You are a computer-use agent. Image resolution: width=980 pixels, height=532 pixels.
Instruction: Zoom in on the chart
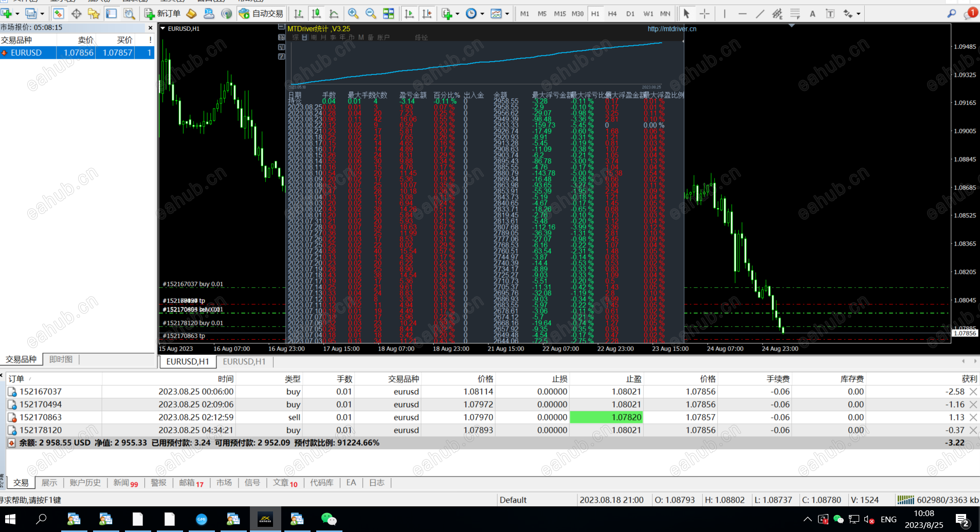[353, 14]
